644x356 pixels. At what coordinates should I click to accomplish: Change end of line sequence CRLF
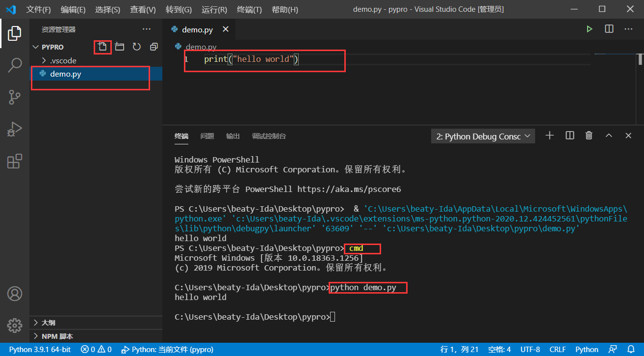tap(558, 350)
